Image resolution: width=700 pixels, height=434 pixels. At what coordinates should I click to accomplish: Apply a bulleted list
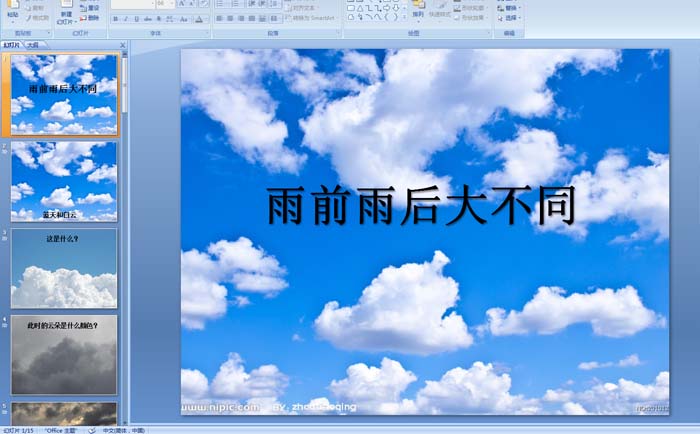pyautogui.click(x=220, y=4)
